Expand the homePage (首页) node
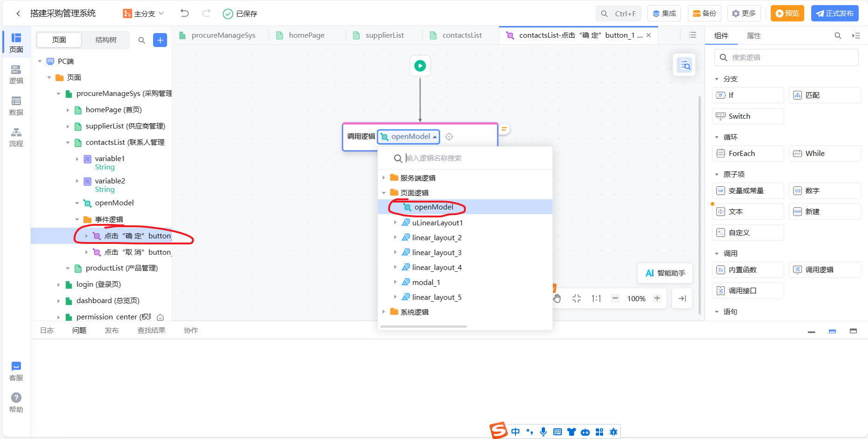Image resolution: width=868 pixels, height=439 pixels. (x=68, y=110)
